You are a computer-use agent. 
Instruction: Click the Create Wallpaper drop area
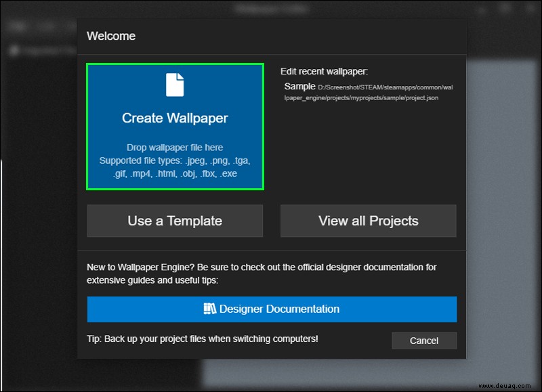click(175, 127)
